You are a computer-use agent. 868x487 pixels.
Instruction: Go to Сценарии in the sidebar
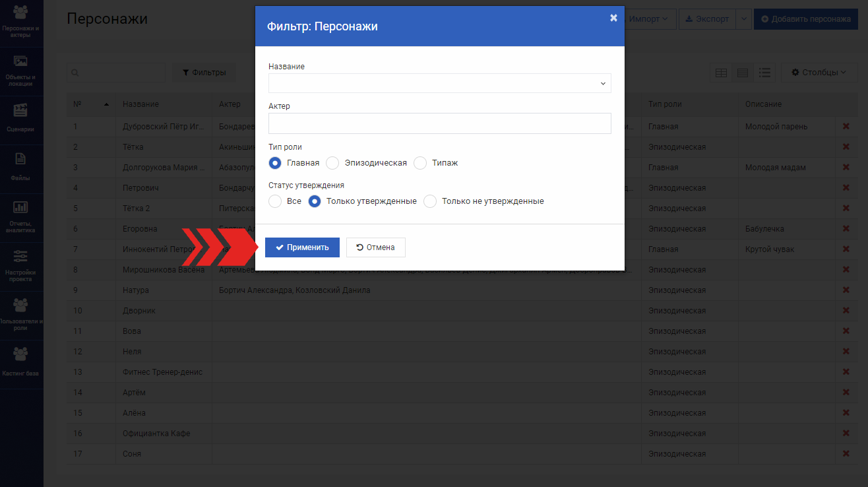pyautogui.click(x=21, y=119)
